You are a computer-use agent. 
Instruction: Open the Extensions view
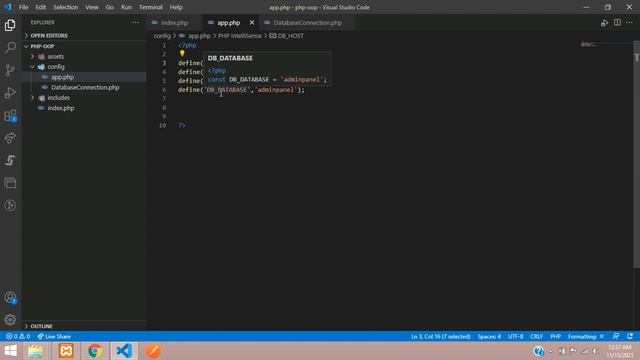[10, 116]
